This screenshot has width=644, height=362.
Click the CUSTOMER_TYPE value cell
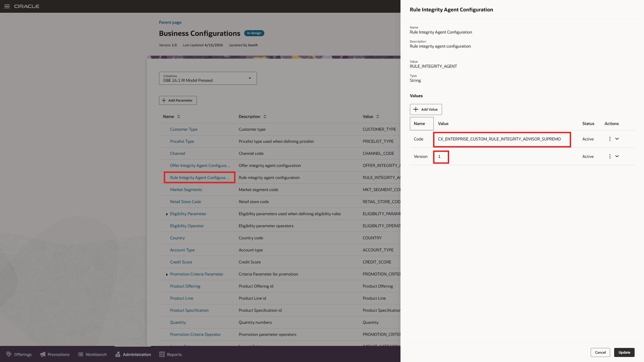tap(379, 129)
